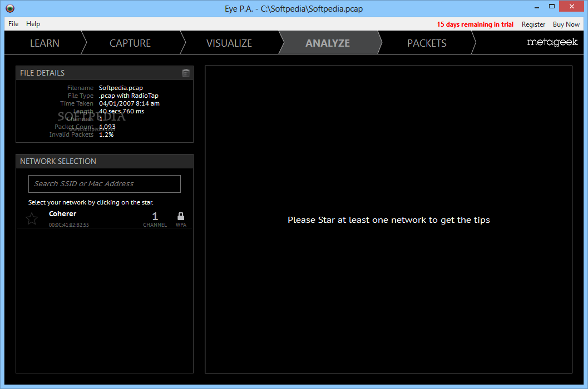Go to the PACKETS tab
The height and width of the screenshot is (389, 588).
(427, 43)
